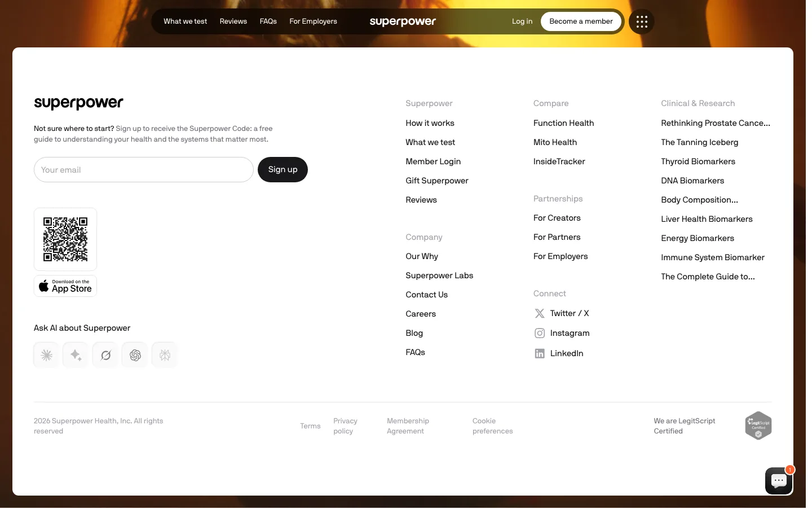Open the chat widget with notification badge
Screen dimensions: 812x508
779,480
